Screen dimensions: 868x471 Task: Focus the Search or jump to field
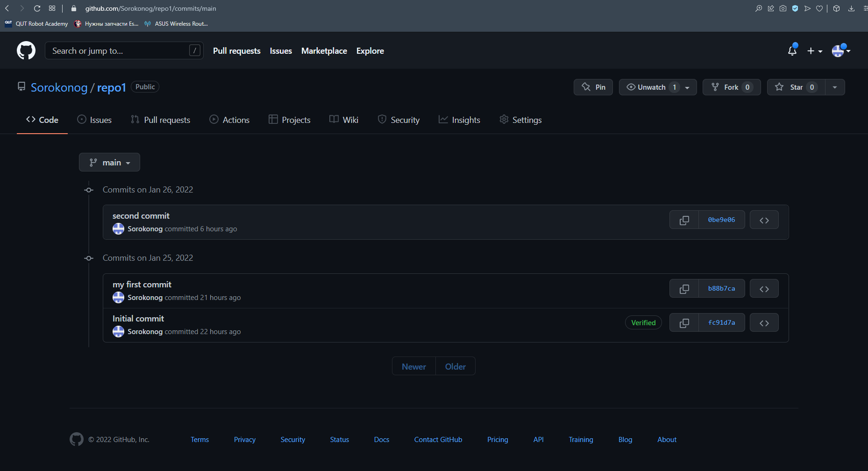[x=119, y=50]
